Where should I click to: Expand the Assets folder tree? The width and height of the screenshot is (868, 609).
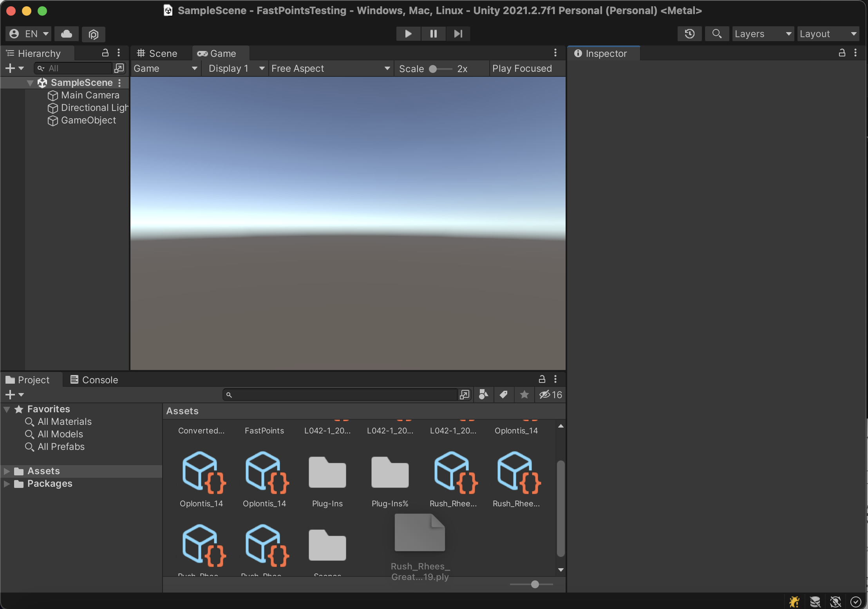pyautogui.click(x=7, y=471)
